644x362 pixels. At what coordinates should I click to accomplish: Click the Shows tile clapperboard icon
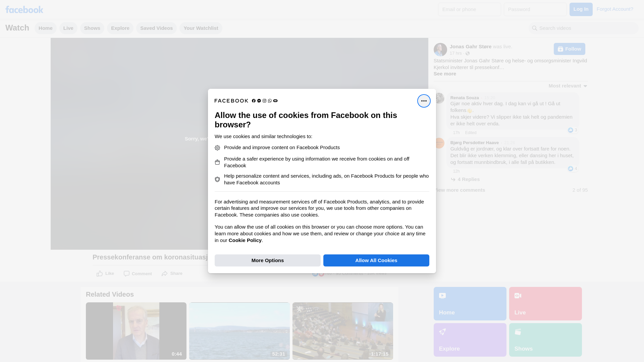518,332
